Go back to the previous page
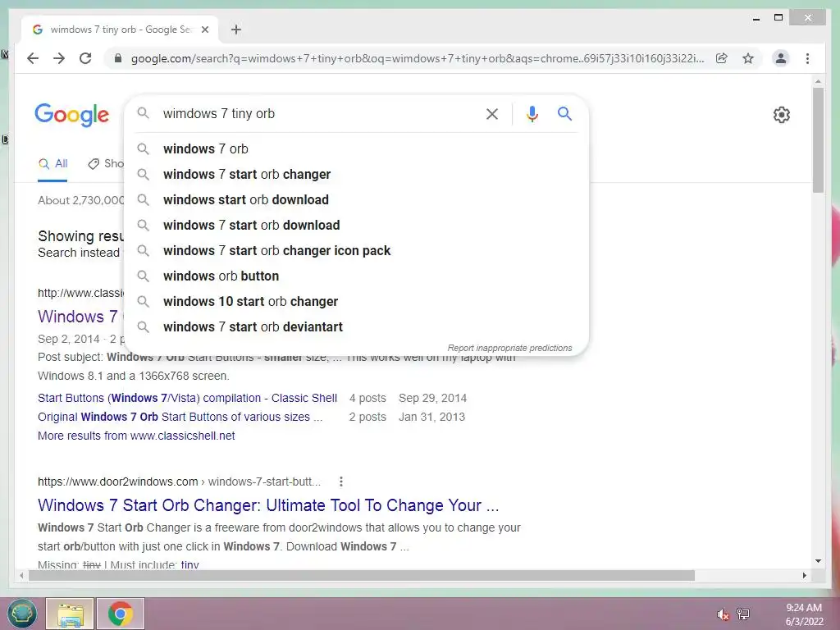840x630 pixels. [x=33, y=58]
